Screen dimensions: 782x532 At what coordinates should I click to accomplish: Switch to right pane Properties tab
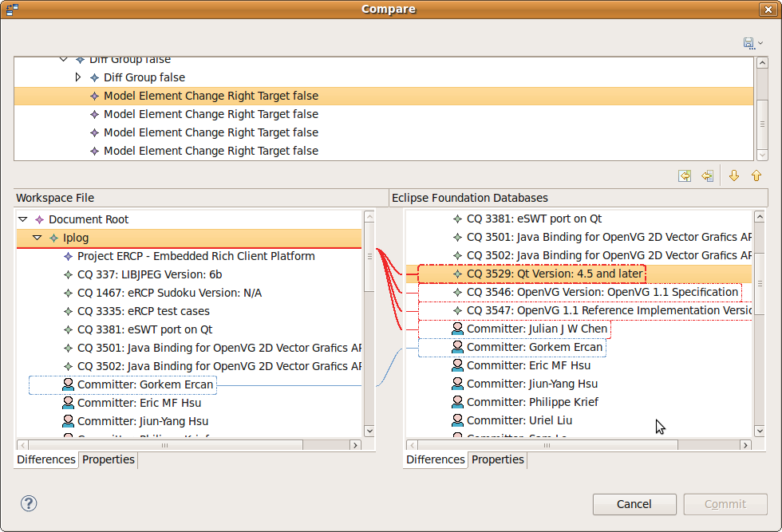(498, 459)
